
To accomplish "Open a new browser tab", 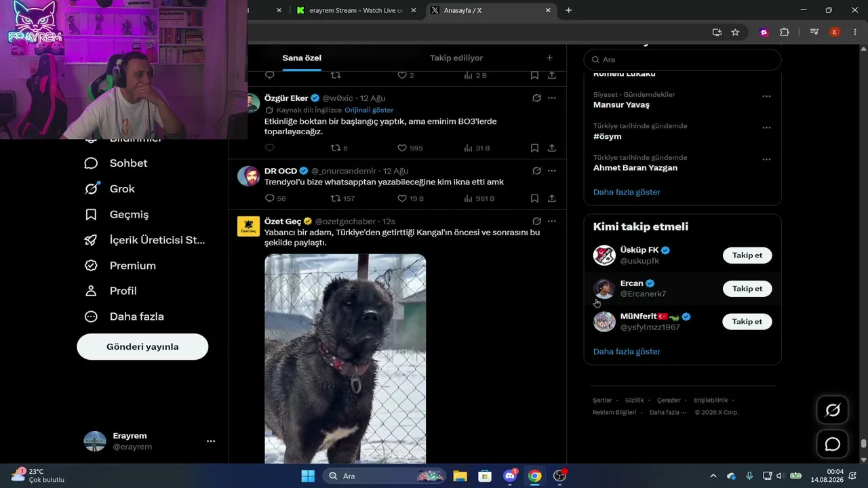I will pyautogui.click(x=568, y=10).
